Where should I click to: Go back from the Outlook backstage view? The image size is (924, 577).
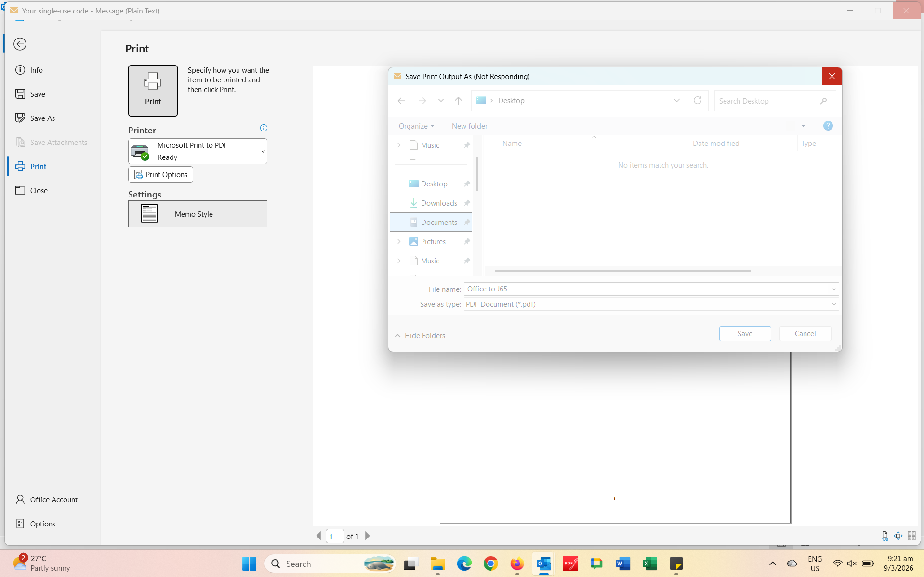(x=20, y=44)
